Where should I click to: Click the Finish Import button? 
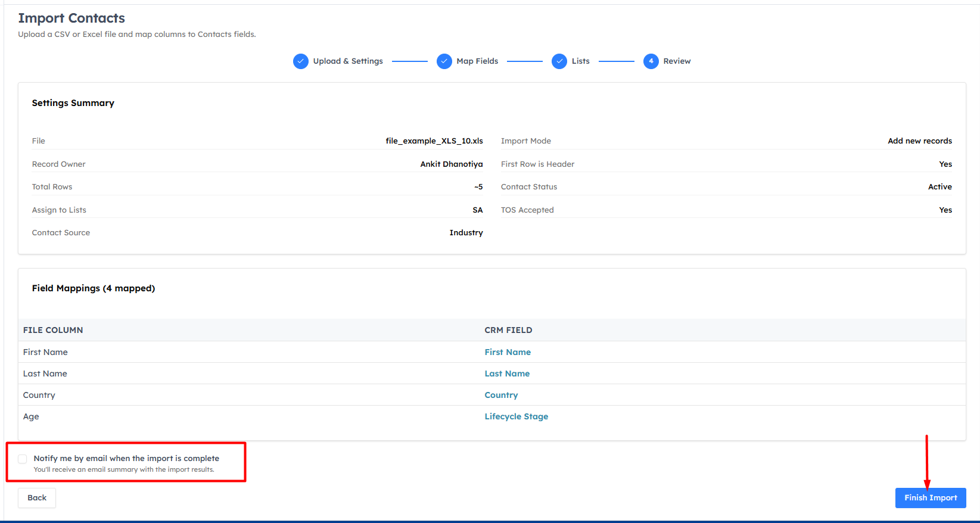(931, 498)
